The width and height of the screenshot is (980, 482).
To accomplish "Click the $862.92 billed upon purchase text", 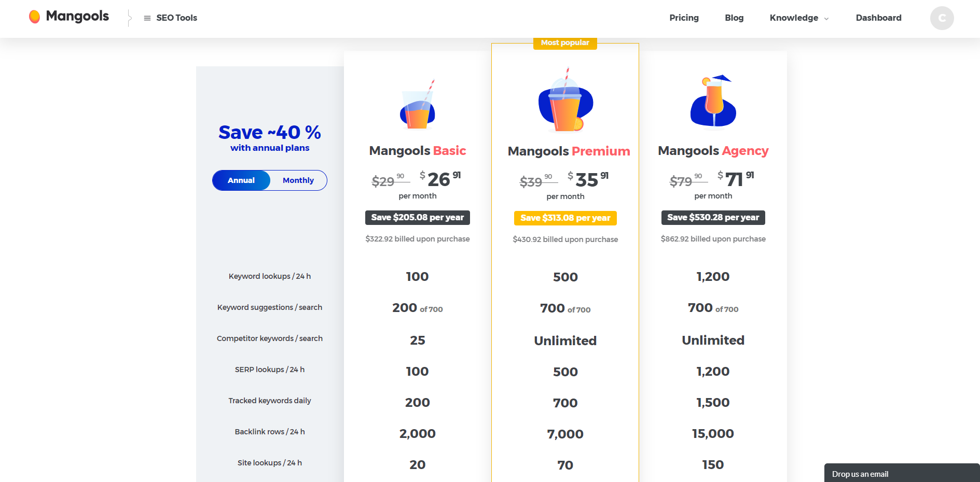I will click(713, 239).
